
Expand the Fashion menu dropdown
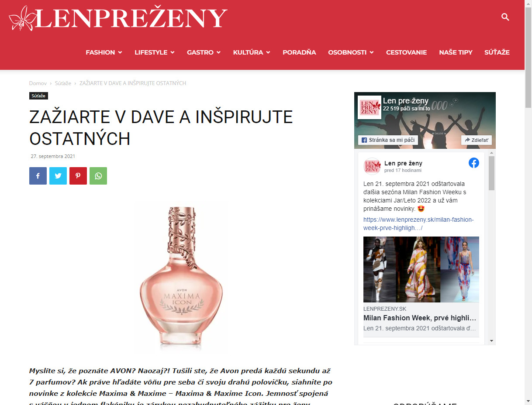pyautogui.click(x=104, y=52)
